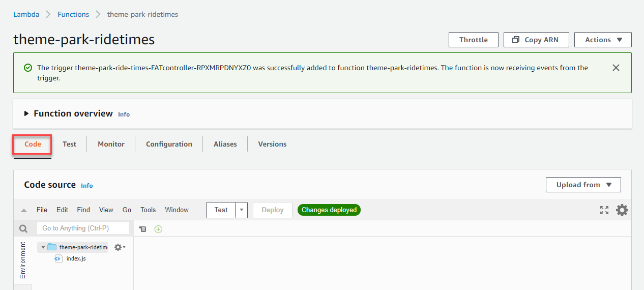
Task: Collapse the theme-park-ridetimes folder
Action: click(43, 247)
